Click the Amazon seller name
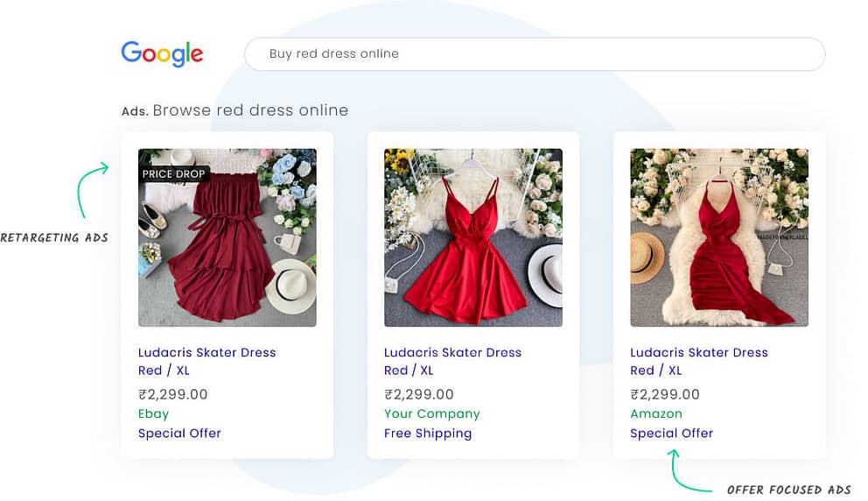Screen dimensions: 868x501 [656, 414]
